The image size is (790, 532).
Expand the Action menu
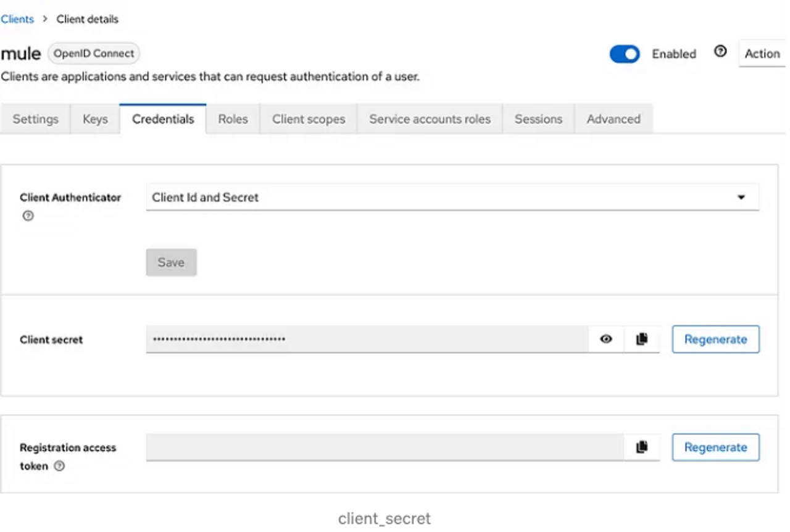762,54
